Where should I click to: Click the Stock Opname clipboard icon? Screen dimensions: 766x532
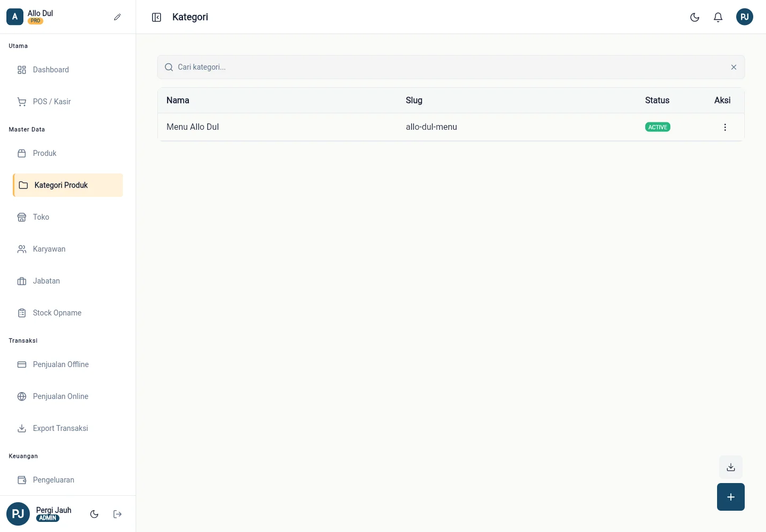(22, 313)
